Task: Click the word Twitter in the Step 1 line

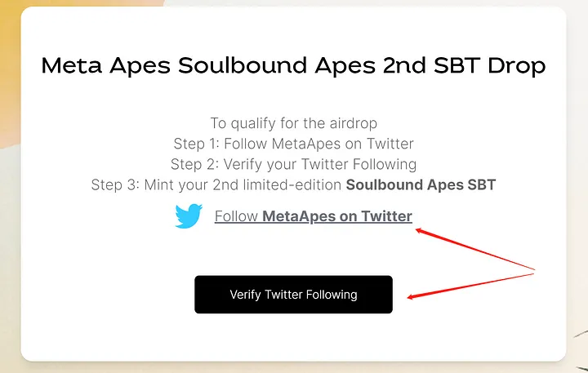Action: pos(385,144)
